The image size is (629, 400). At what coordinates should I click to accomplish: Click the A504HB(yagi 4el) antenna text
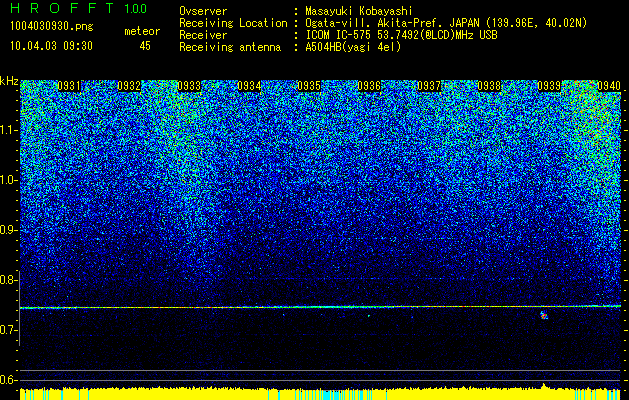click(353, 47)
